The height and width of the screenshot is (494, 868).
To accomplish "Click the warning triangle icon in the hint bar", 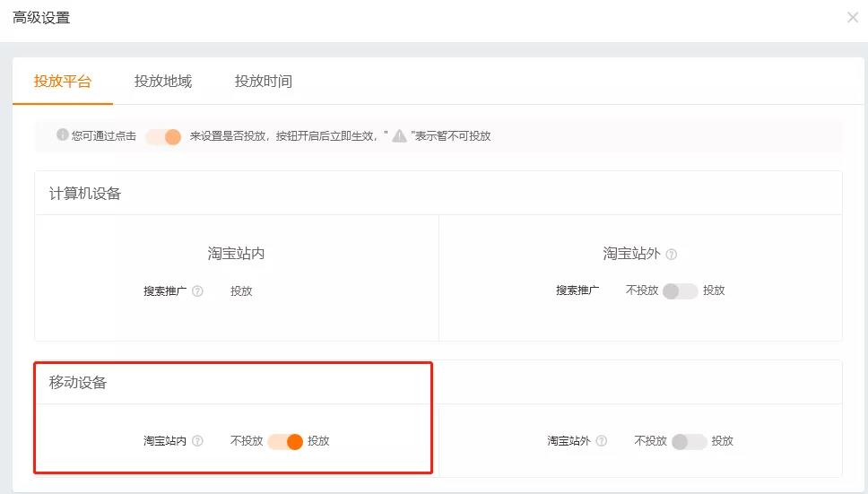I will (399, 135).
